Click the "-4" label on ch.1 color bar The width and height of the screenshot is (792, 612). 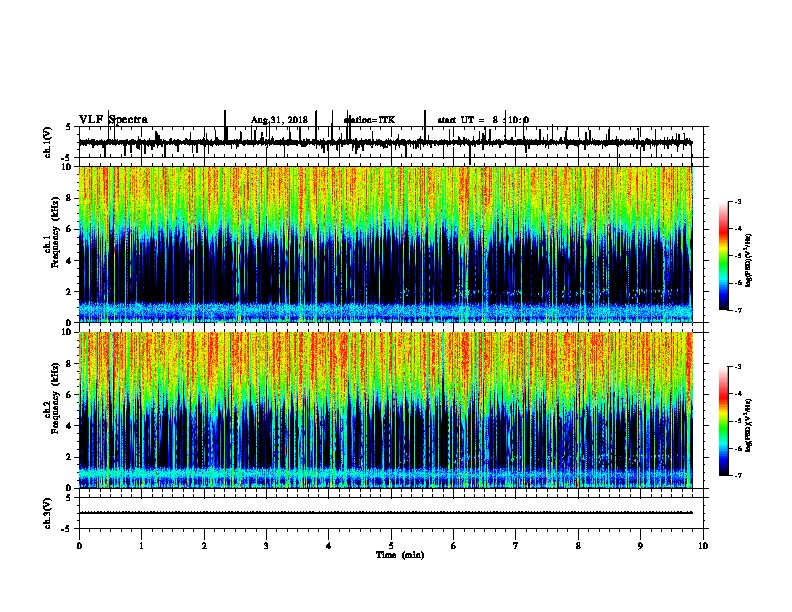click(x=737, y=229)
